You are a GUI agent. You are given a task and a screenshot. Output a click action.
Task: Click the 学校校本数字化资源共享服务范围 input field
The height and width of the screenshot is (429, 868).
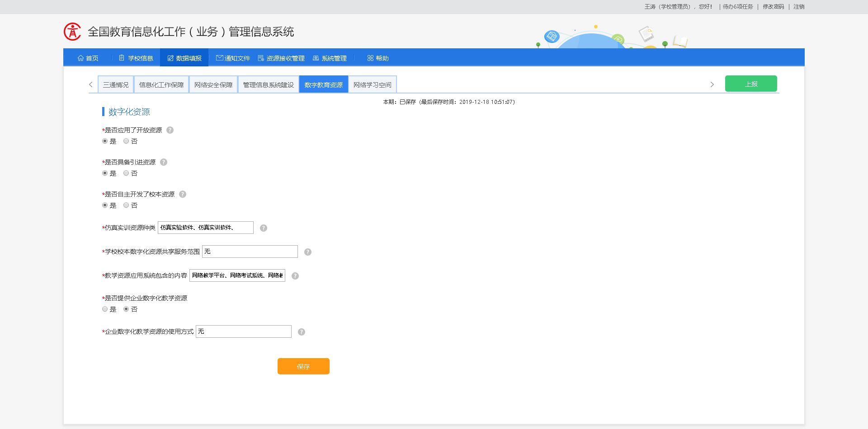click(249, 252)
